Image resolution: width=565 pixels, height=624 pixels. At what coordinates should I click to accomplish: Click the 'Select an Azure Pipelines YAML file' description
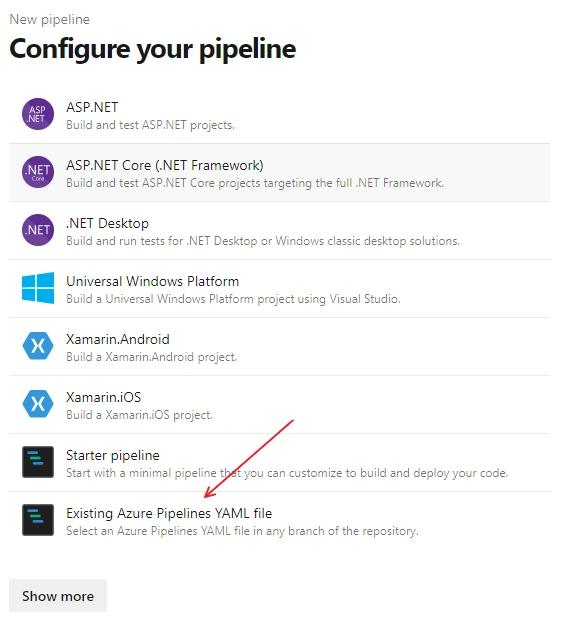pos(242,531)
